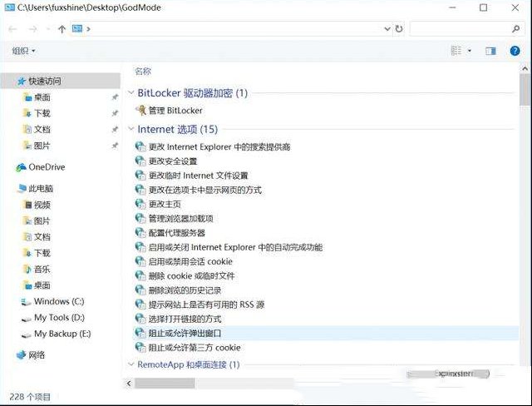This screenshot has width=532, height=406.
Task: Toggle the preview pane icon
Action: coord(490,51)
